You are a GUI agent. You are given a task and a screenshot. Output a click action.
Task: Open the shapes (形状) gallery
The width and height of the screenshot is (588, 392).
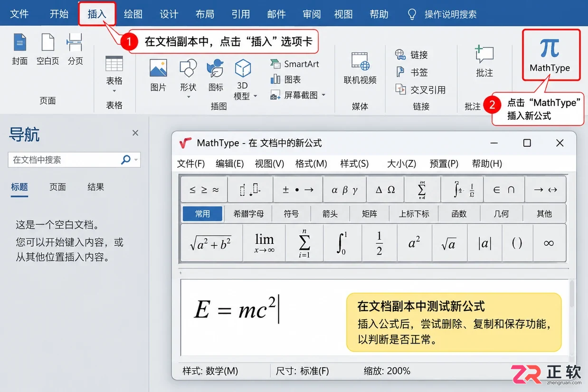[x=188, y=78]
